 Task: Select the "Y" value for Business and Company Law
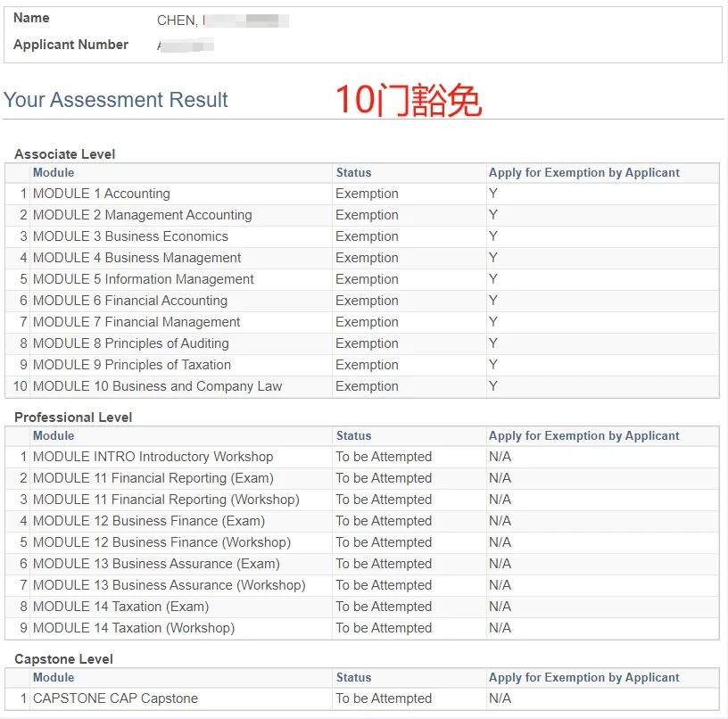(x=493, y=386)
